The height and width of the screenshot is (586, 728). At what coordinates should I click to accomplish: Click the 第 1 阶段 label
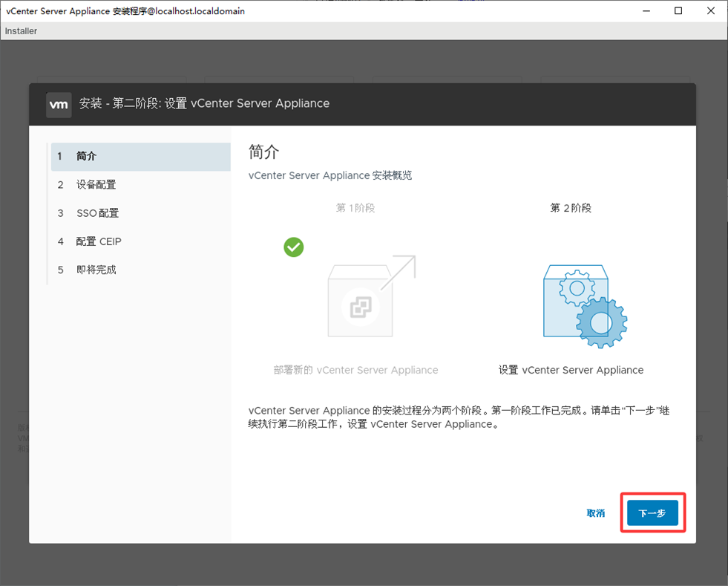point(355,208)
